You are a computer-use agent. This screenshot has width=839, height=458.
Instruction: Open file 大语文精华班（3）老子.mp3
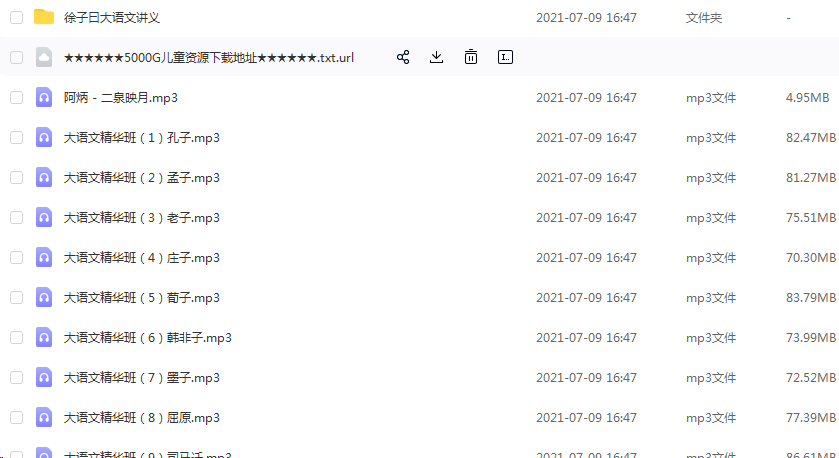click(142, 218)
